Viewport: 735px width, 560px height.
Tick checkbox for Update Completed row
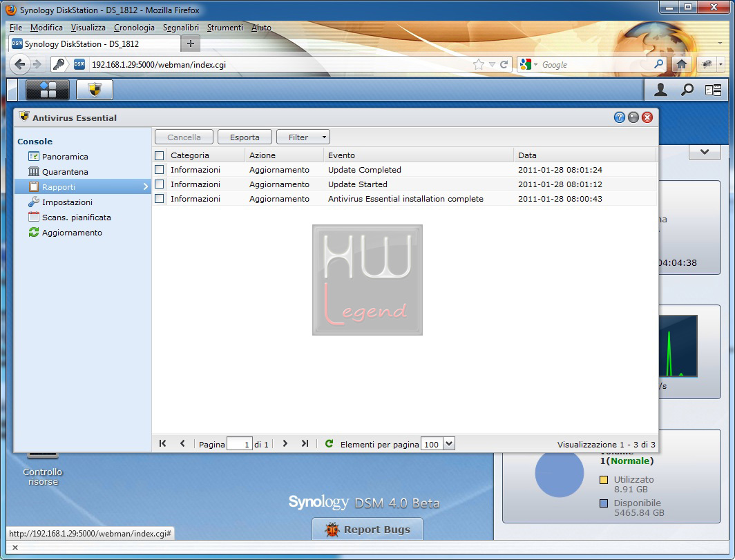(160, 170)
